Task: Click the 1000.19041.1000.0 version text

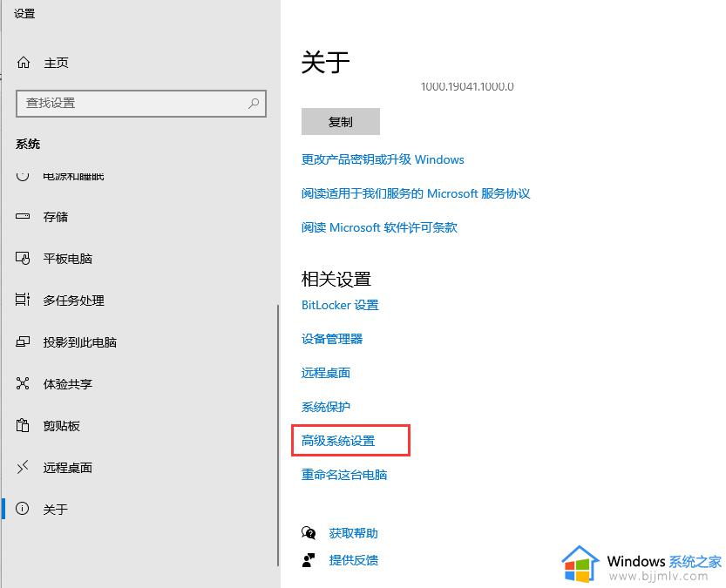Action: [467, 86]
